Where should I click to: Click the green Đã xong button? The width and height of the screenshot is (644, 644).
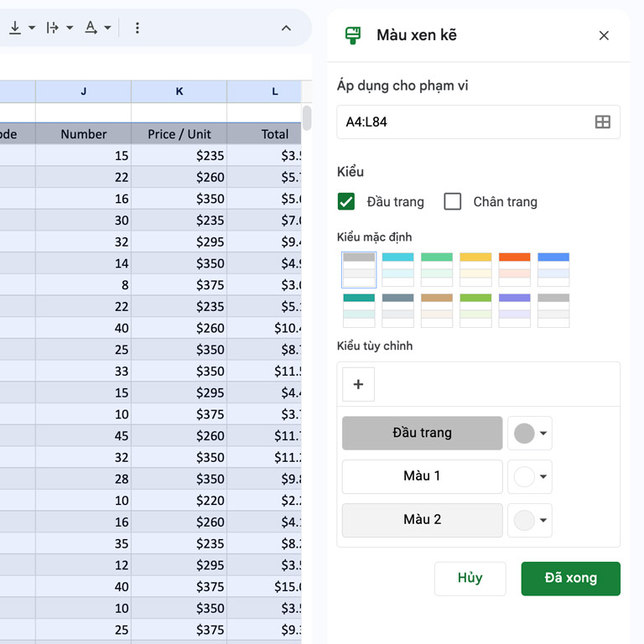(570, 579)
